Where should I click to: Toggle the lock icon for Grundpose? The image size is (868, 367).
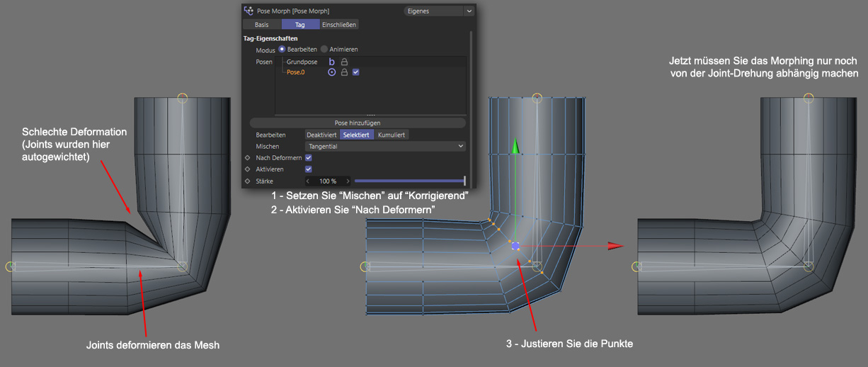[344, 62]
